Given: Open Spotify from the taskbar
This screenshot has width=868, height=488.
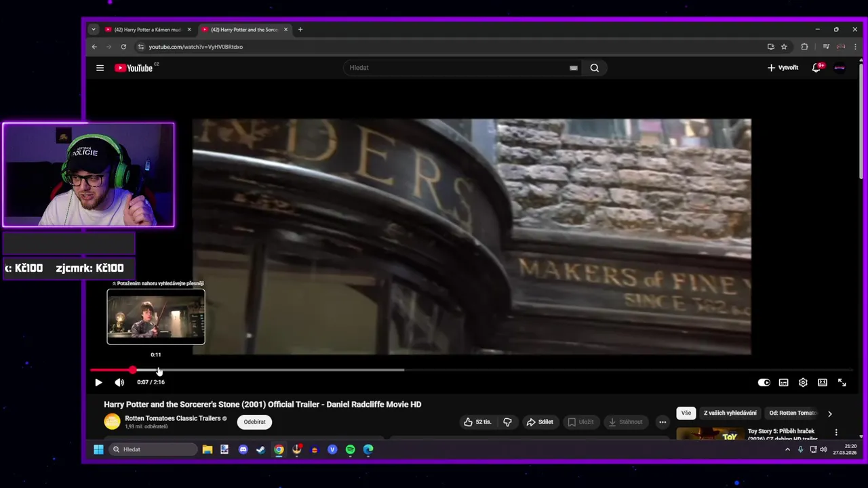Looking at the screenshot, I should [351, 449].
